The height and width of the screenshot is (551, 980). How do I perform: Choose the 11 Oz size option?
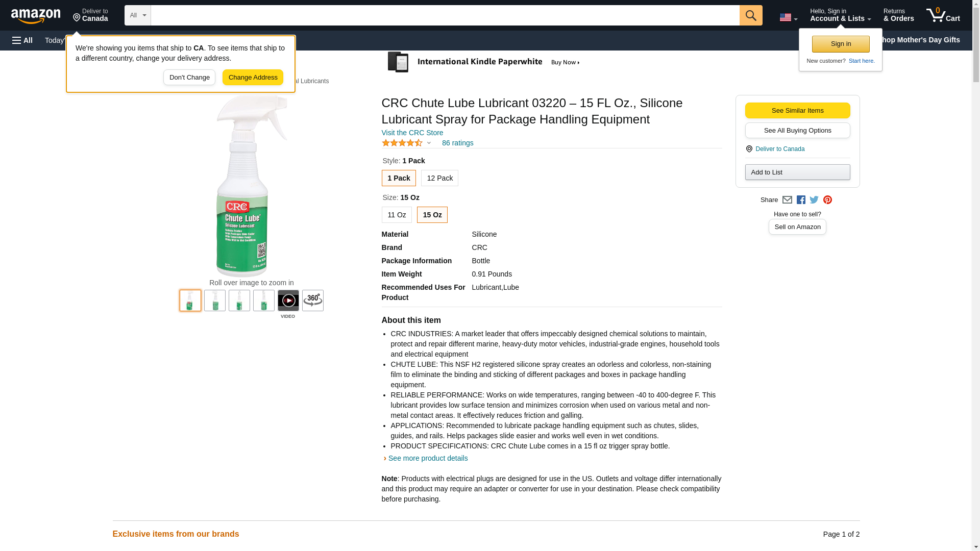click(x=396, y=215)
